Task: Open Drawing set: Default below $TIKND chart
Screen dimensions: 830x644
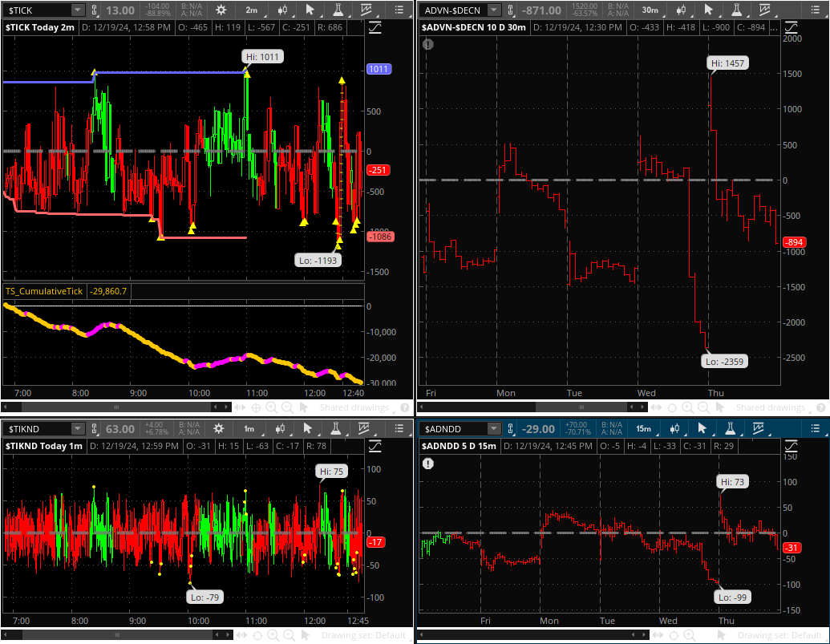Action: pos(363,635)
